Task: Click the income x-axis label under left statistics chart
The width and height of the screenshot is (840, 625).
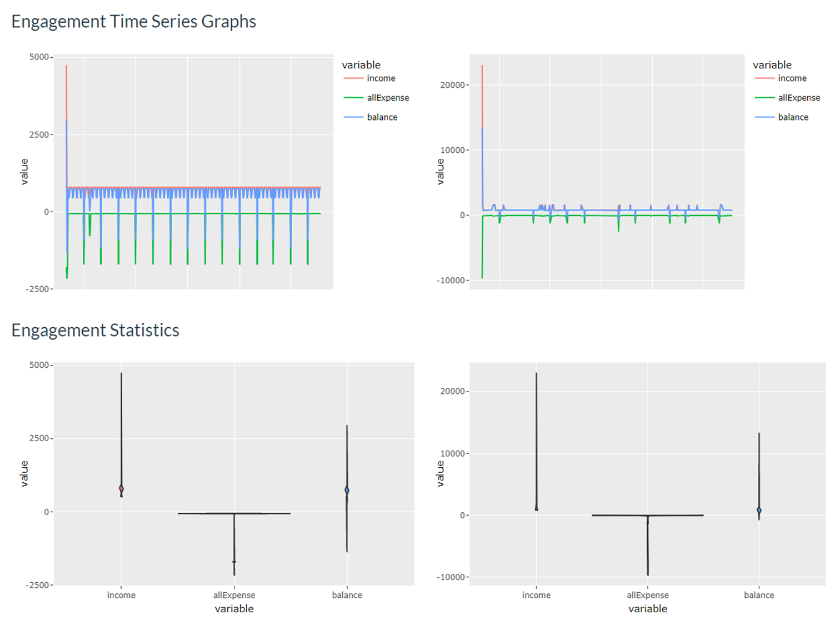Action: click(121, 595)
